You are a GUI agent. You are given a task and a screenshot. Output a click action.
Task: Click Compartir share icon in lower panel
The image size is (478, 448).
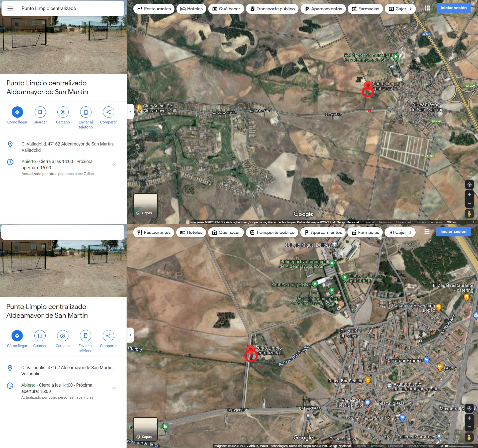click(x=108, y=336)
